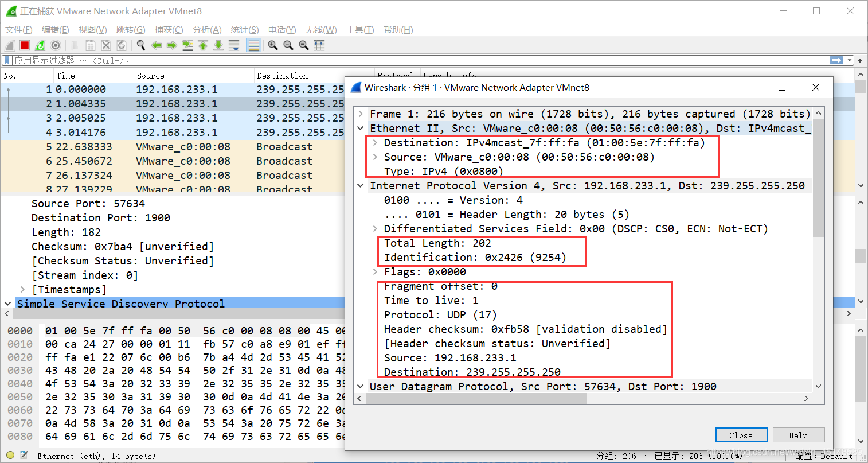Open the 视图(V) menu

point(93,29)
